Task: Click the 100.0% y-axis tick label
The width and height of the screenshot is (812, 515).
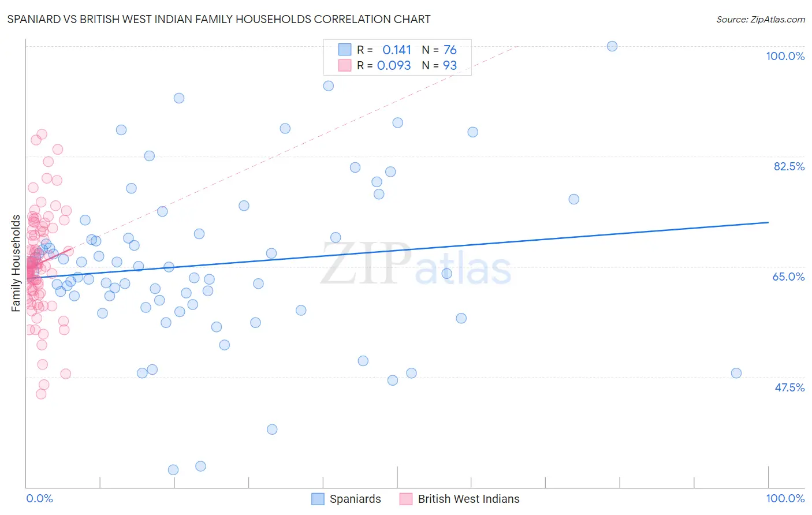Action: coord(785,56)
